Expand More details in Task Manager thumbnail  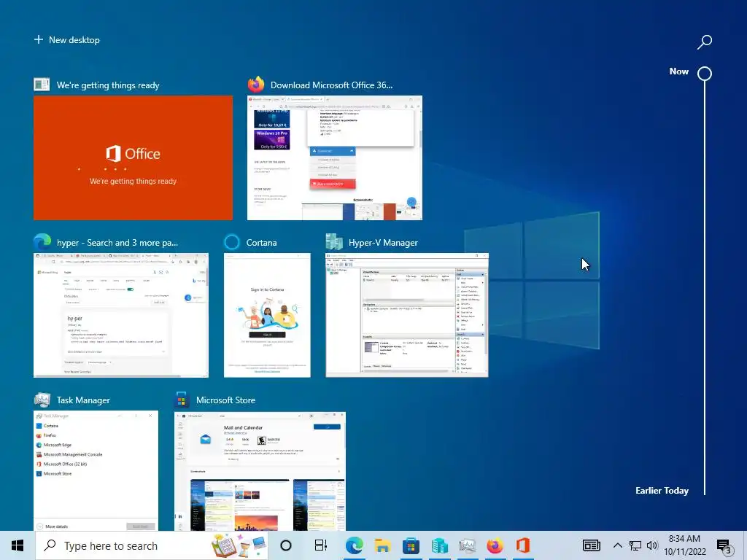(x=53, y=526)
